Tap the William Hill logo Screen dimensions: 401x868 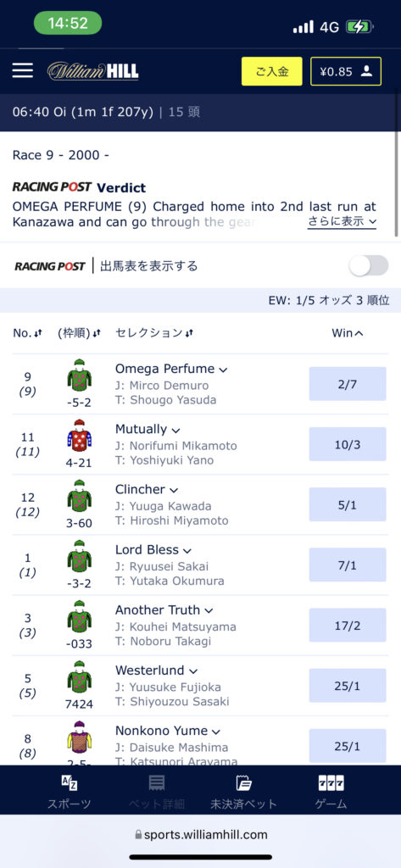[92, 71]
